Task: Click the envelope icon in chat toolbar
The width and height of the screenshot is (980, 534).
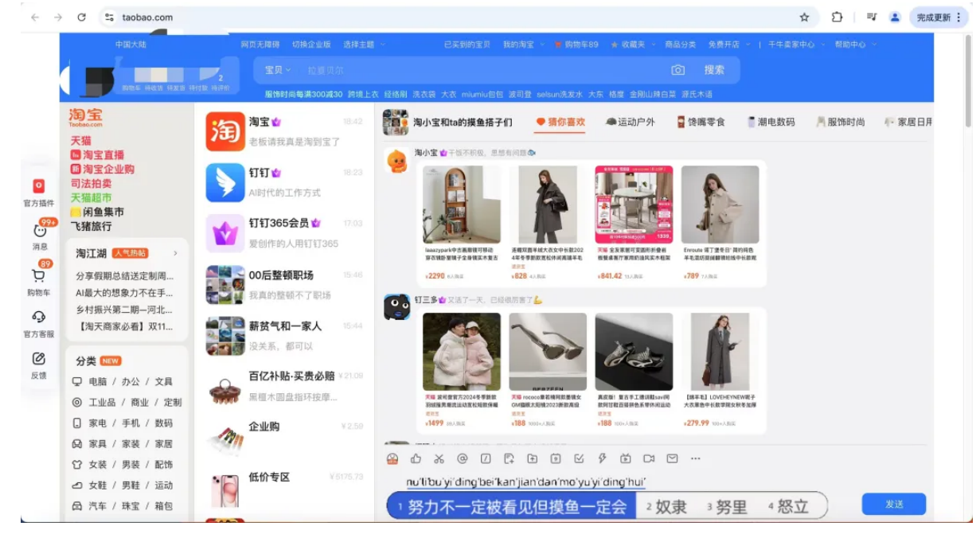Action: point(672,458)
